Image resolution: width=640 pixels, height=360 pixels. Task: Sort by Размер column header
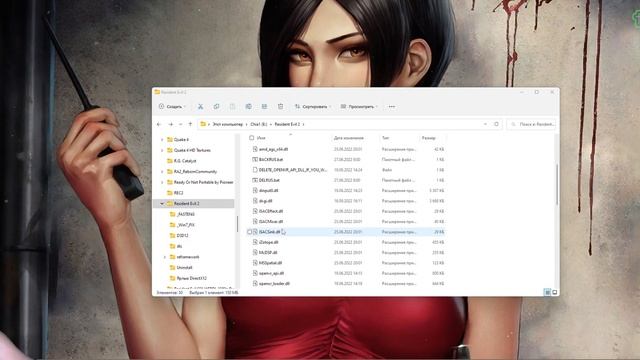[429, 138]
